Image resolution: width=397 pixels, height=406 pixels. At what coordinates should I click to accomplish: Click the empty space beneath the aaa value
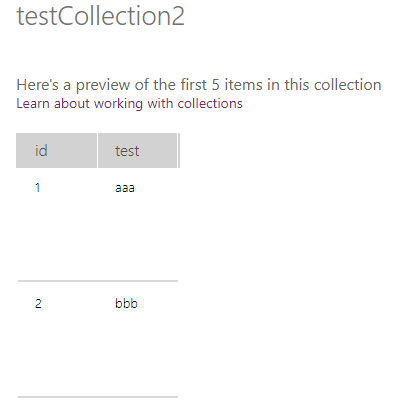point(137,237)
